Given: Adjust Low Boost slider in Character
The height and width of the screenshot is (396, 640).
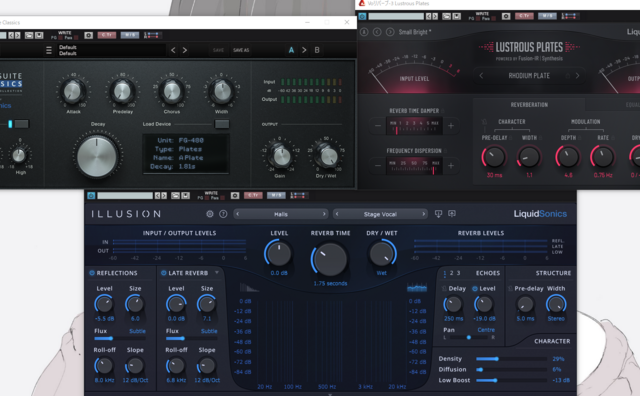Looking at the screenshot, I should click(x=511, y=380).
